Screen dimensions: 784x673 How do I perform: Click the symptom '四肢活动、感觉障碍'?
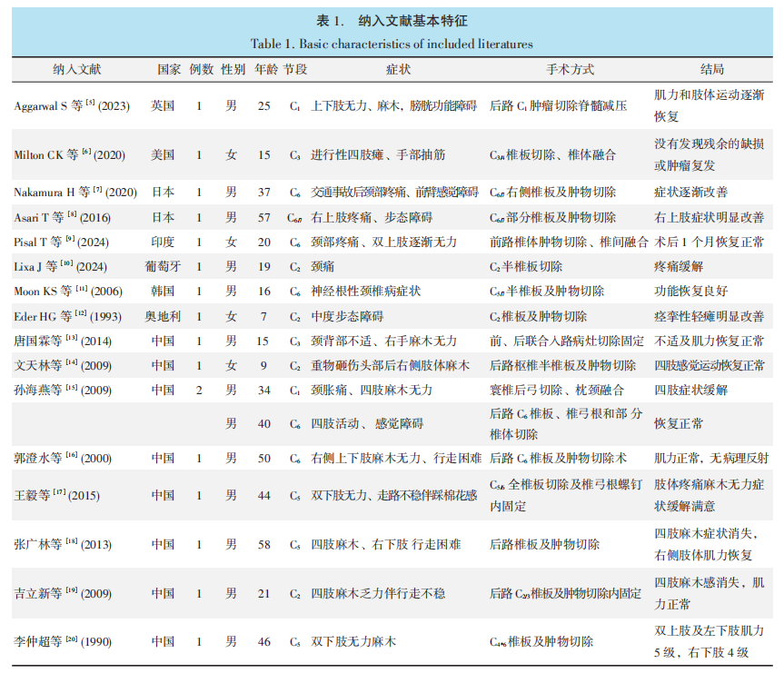(367, 423)
